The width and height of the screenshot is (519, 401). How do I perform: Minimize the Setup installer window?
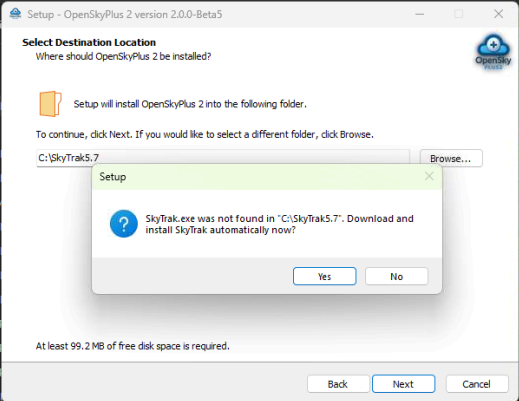[420, 14]
